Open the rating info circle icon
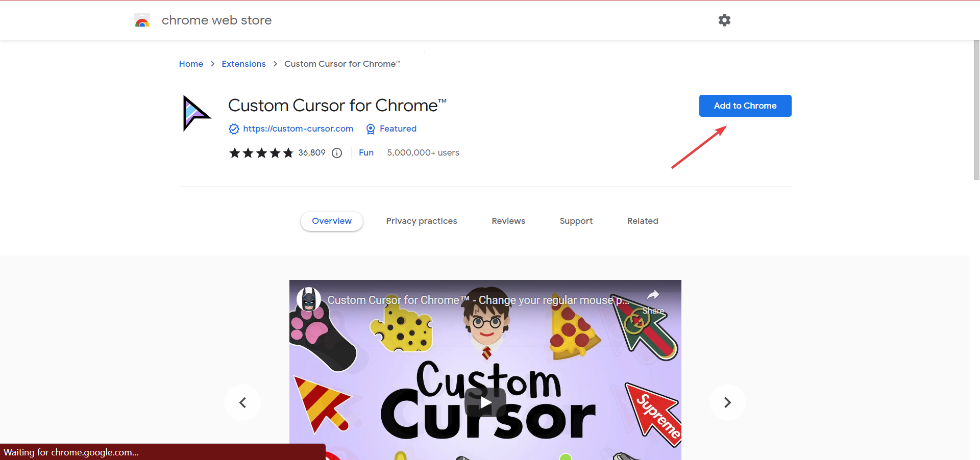 (x=337, y=153)
